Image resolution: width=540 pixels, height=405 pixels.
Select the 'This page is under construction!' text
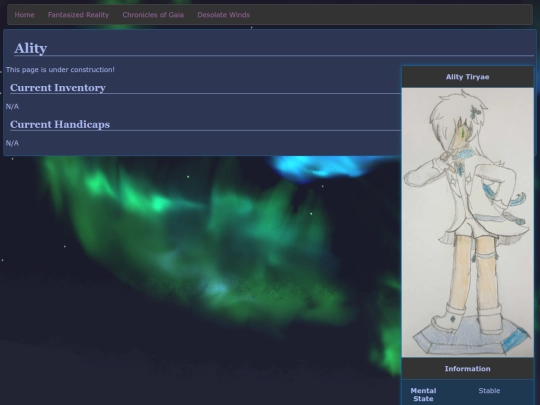tap(60, 70)
